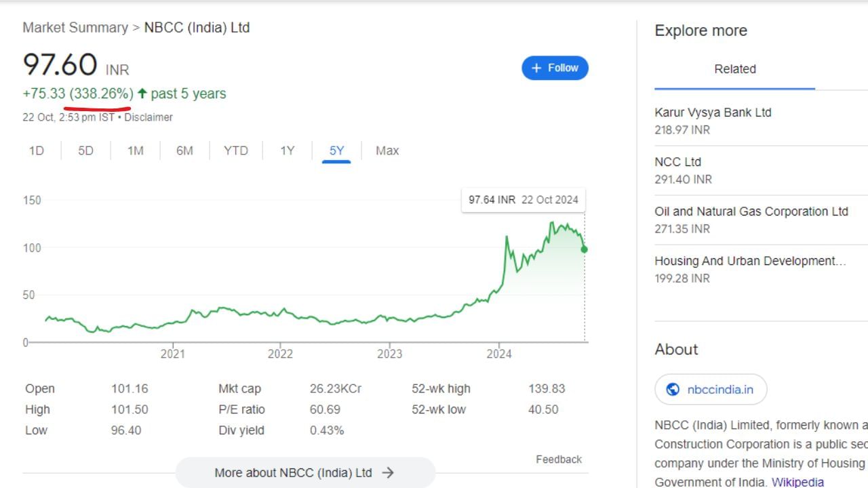Image resolution: width=868 pixels, height=488 pixels.
Task: Click the arrow icon in More about button
Action: click(x=388, y=472)
